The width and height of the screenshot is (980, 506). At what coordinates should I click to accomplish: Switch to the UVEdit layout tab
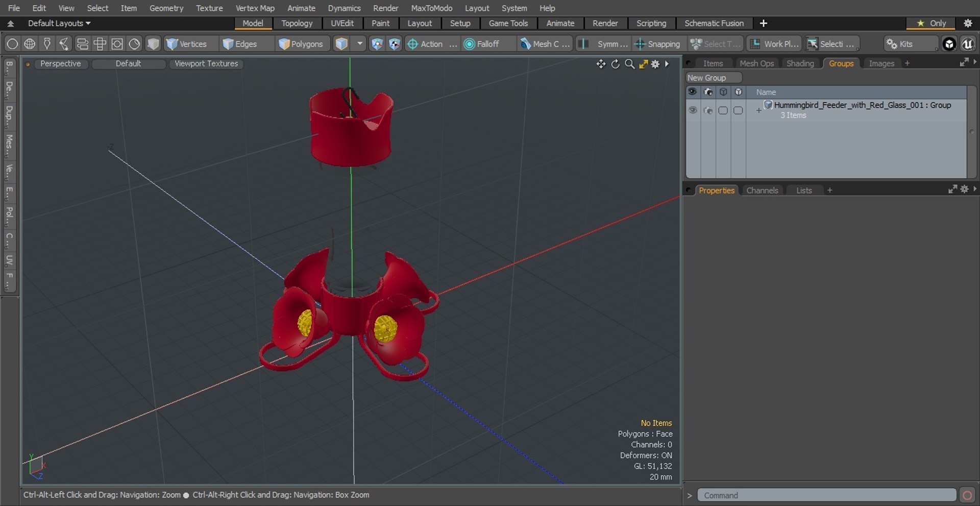[x=342, y=23]
